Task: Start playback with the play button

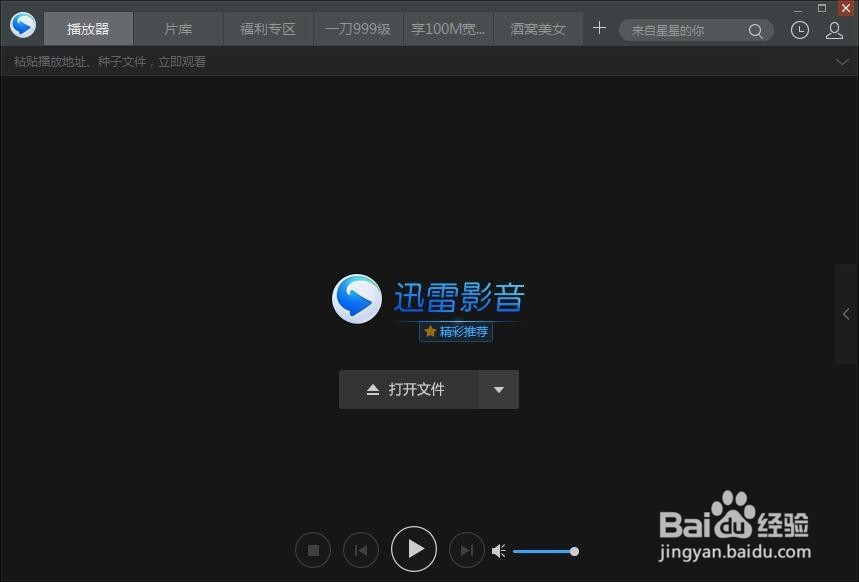Action: click(x=414, y=549)
